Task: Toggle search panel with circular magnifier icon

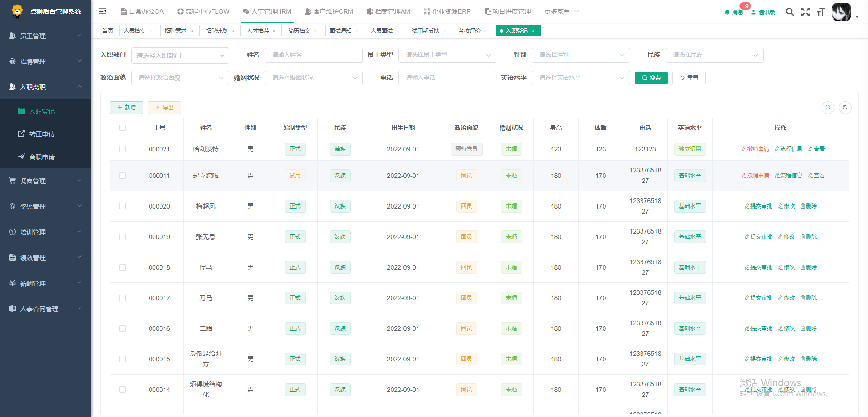Action: 828,108
